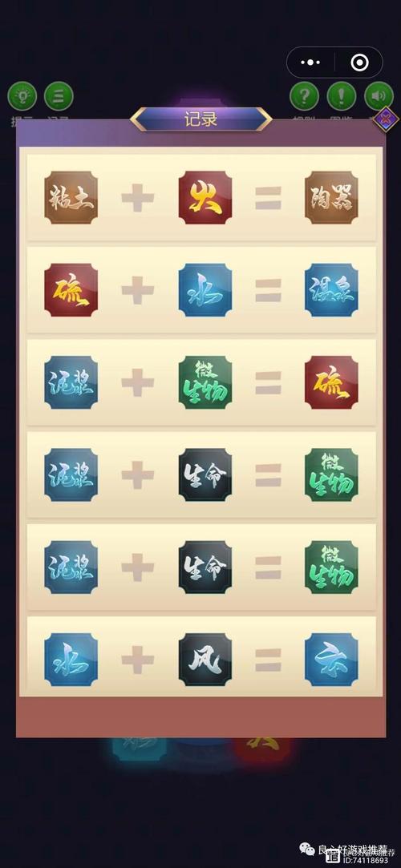
Task: Click the 泥浆 mud tile in fifth row
Action: (71, 567)
